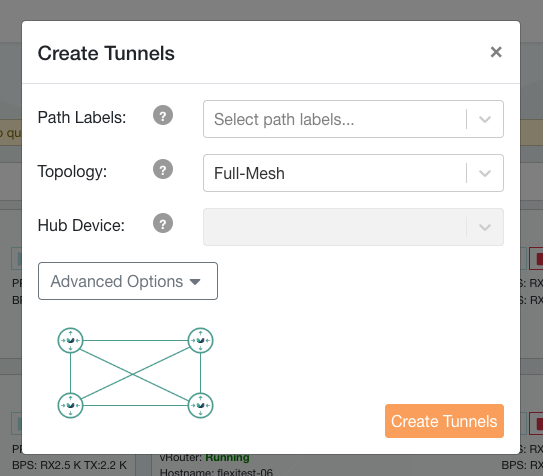
Task: Click the Full-Mesh topology value
Action: click(x=249, y=173)
